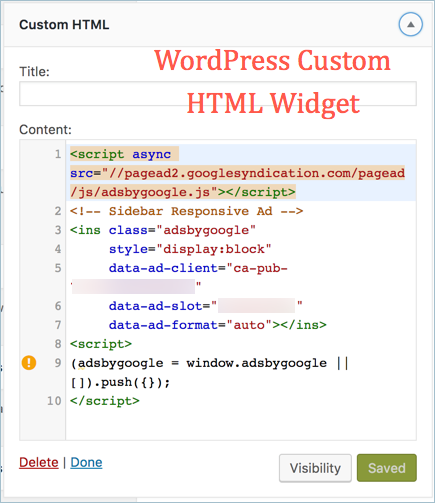Image resolution: width=435 pixels, height=503 pixels.
Task: Click the window.adsbygoogle code on line 9
Action: coord(209,363)
